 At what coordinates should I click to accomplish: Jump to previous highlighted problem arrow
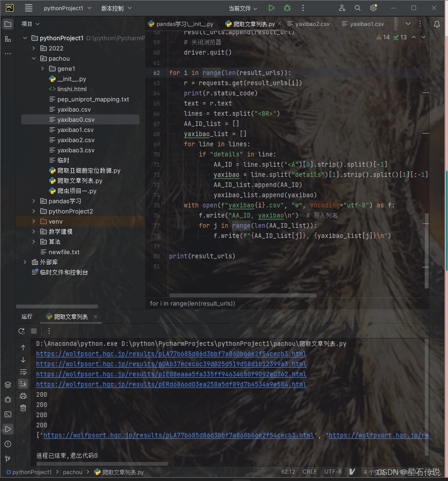tap(414, 37)
